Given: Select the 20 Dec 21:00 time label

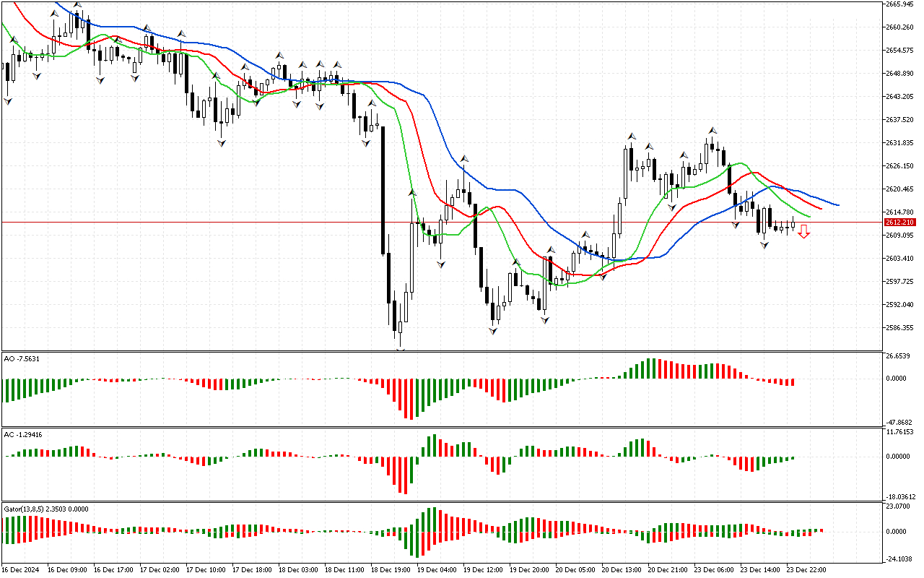Looking at the screenshot, I should coord(668,570).
